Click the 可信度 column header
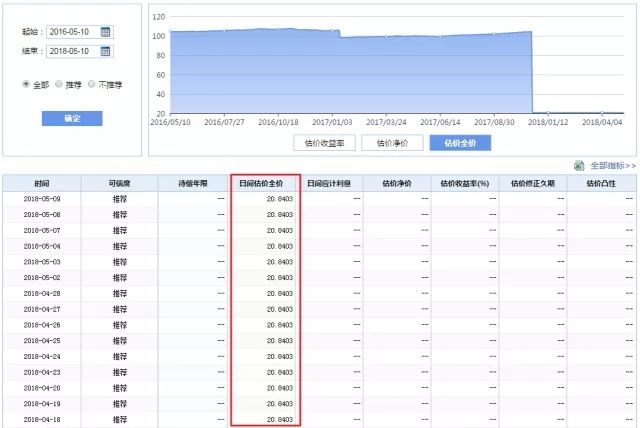This screenshot has width=640, height=428. click(x=119, y=184)
